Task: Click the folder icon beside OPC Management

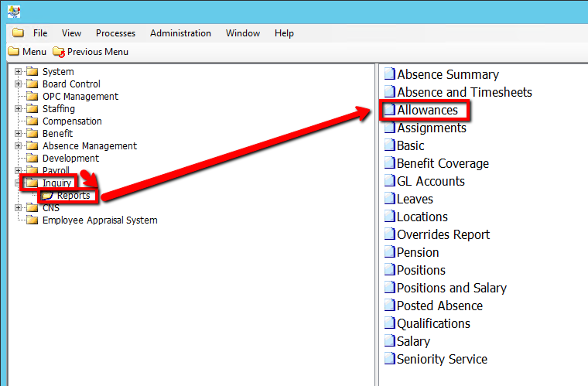Action: coord(32,97)
